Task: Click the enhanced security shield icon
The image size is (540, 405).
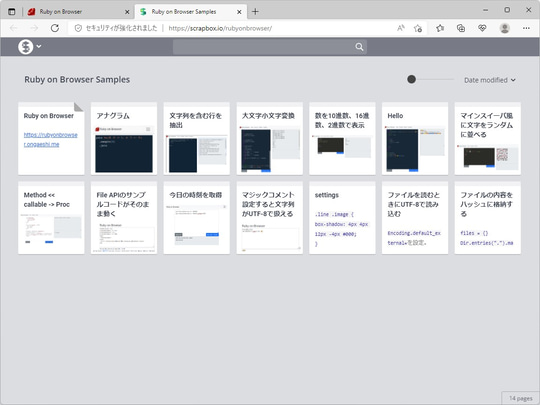Action: tap(78, 28)
